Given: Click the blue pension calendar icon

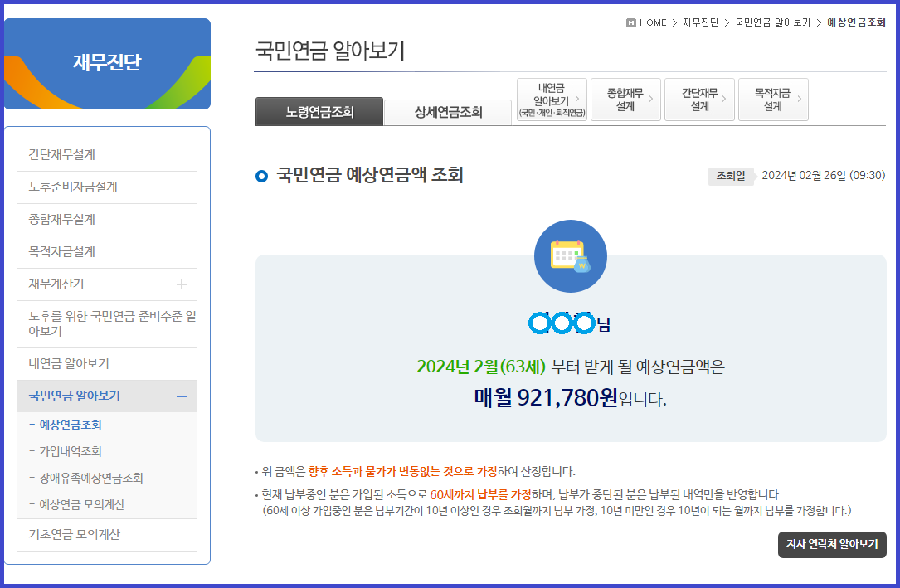Looking at the screenshot, I should click(570, 256).
